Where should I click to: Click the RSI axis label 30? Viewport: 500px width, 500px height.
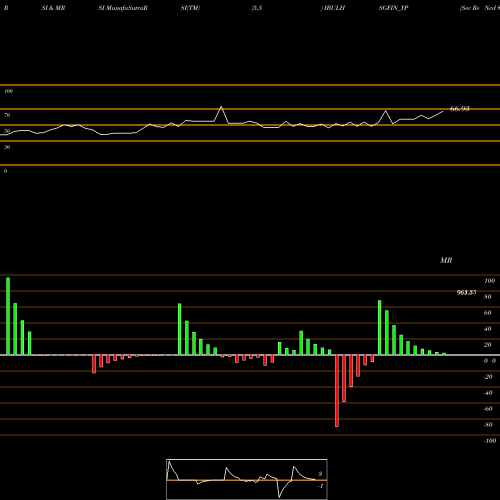(x=7, y=147)
